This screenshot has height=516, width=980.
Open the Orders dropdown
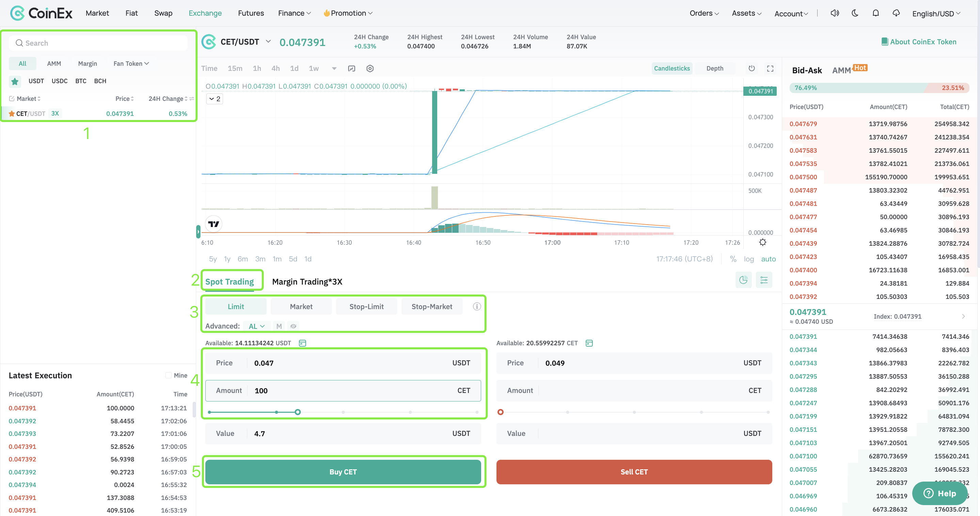[704, 13]
